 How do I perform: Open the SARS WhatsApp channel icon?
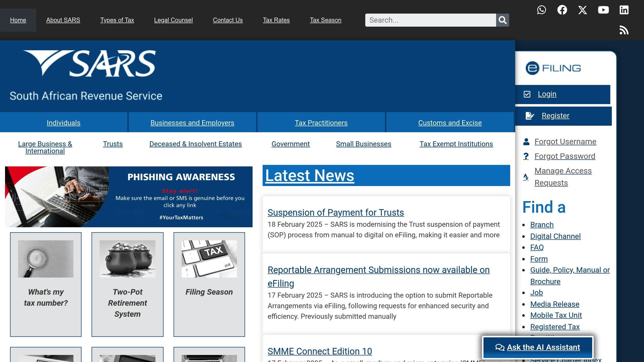(541, 10)
